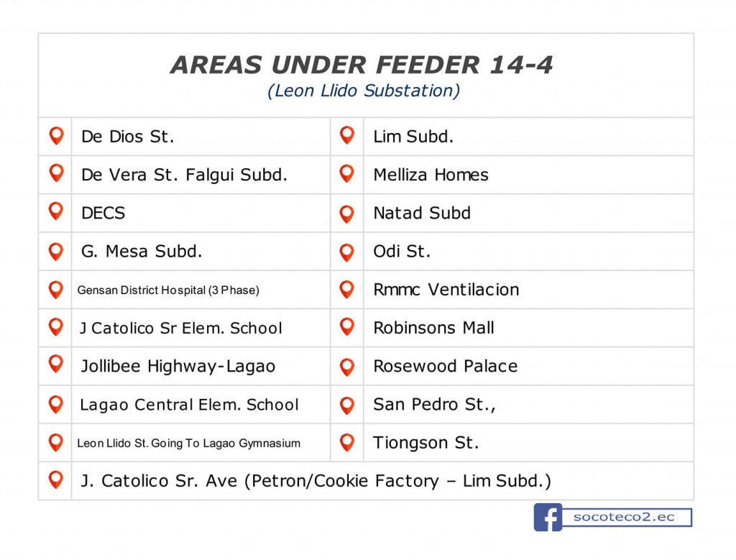Image resolution: width=736 pixels, height=560 pixels.
Task: Click the pin icon beside De Dios St.
Action: (x=56, y=136)
